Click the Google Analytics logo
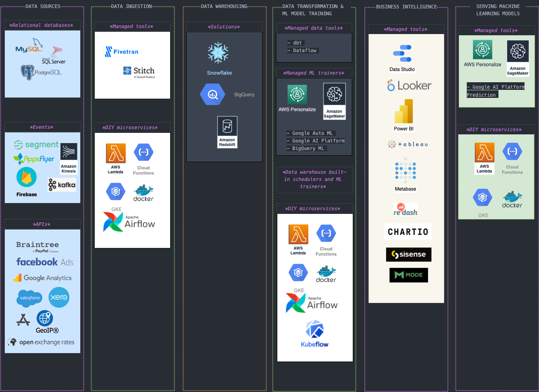This screenshot has height=392, width=539. click(43, 278)
